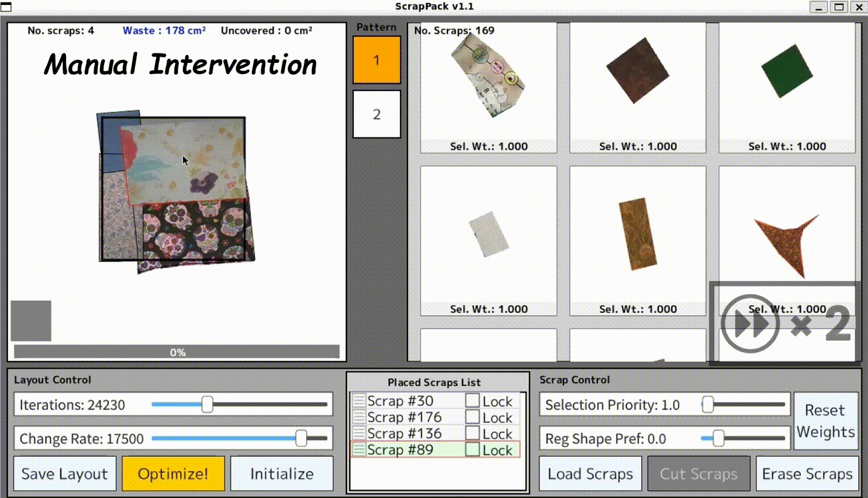This screenshot has width=868, height=498.
Task: Toggle Lock checkbox for Scrap #176
Action: click(472, 417)
